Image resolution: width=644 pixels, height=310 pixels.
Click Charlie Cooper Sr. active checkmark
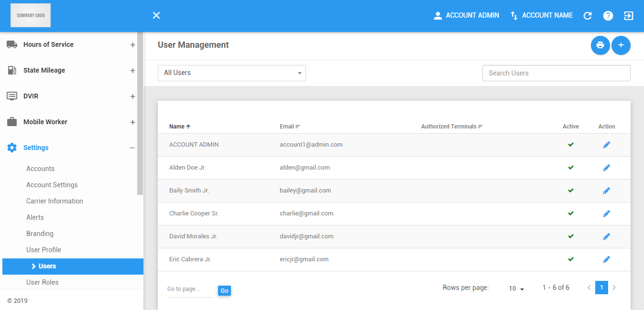point(570,214)
